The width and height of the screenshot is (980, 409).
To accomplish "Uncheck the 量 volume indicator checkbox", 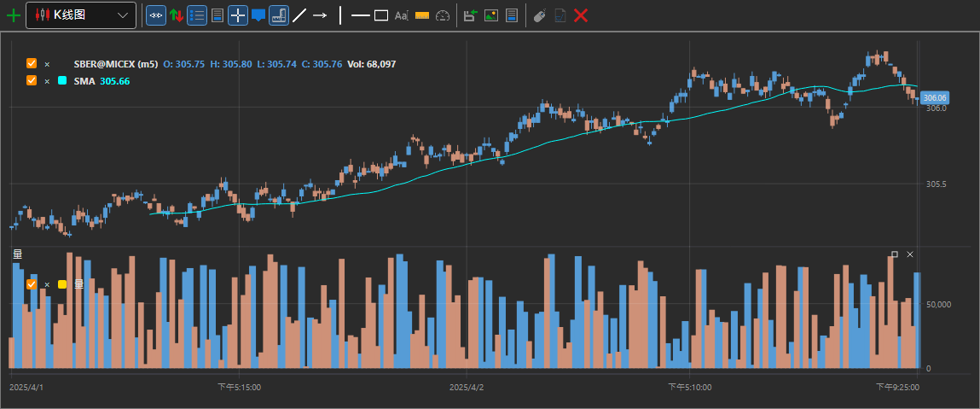I will [x=32, y=284].
